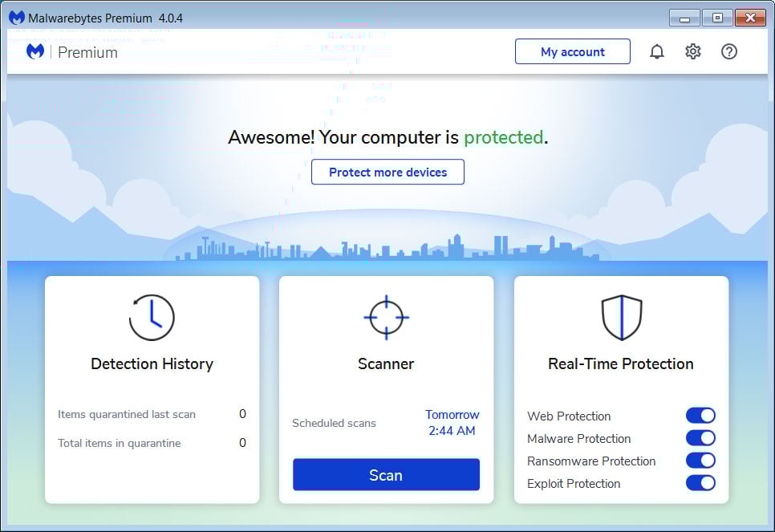The height and width of the screenshot is (532, 775).
Task: Turn off Ransomware Protection
Action: pyautogui.click(x=700, y=460)
